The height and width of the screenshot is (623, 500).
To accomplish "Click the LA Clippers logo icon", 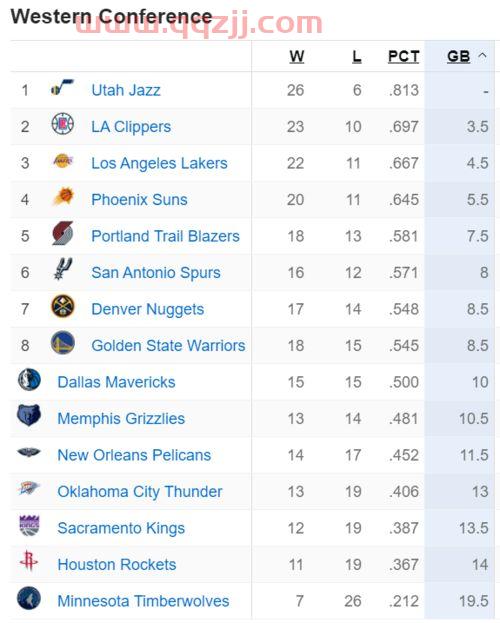I will tap(63, 124).
